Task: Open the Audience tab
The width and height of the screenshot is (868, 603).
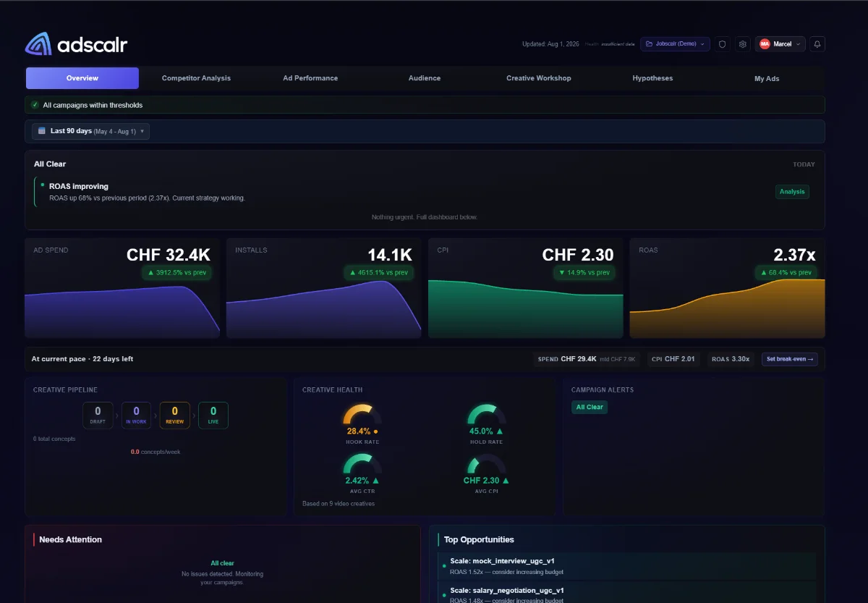Action: (425, 78)
